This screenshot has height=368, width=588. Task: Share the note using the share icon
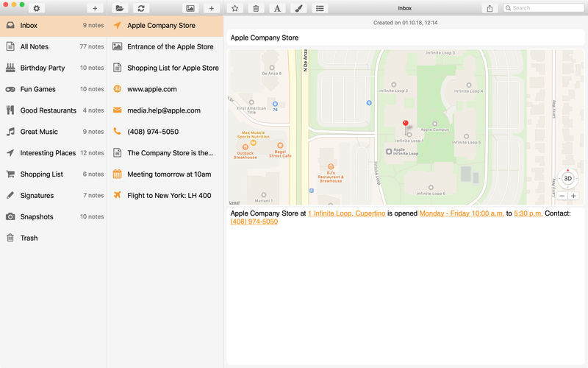(x=490, y=8)
